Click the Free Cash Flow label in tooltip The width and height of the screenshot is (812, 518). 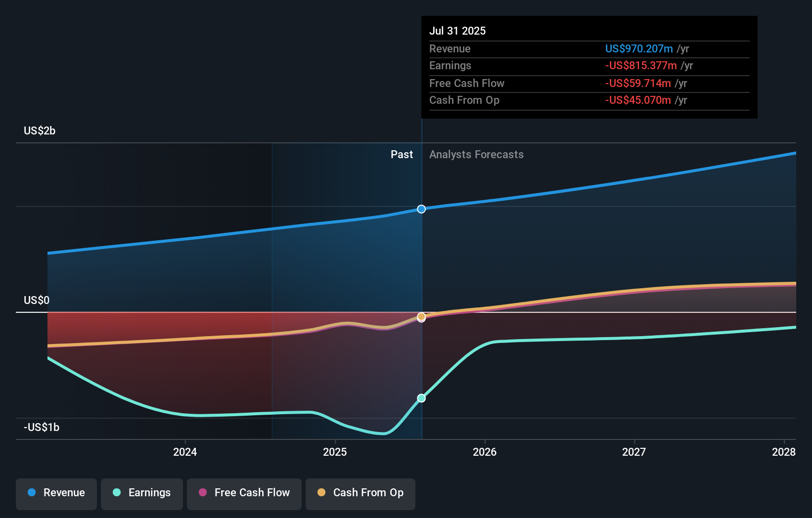tap(467, 84)
